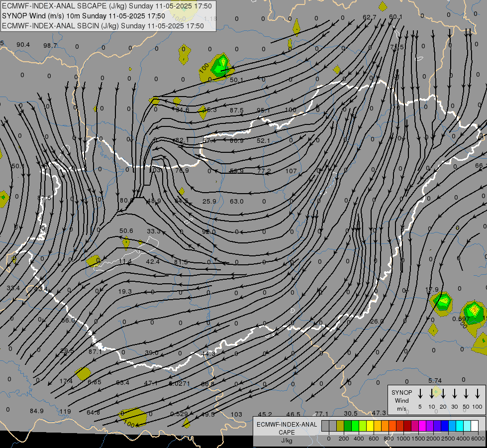Select the deep blue swatch before the 2500 tick
This screenshot has height=448, width=487.
[x=444, y=426]
